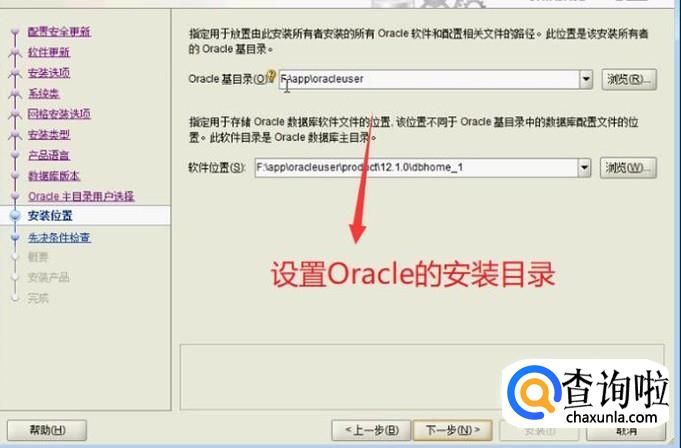The image size is (681, 448).
Task: Open the 网格安装选项 step
Action: click(60, 114)
